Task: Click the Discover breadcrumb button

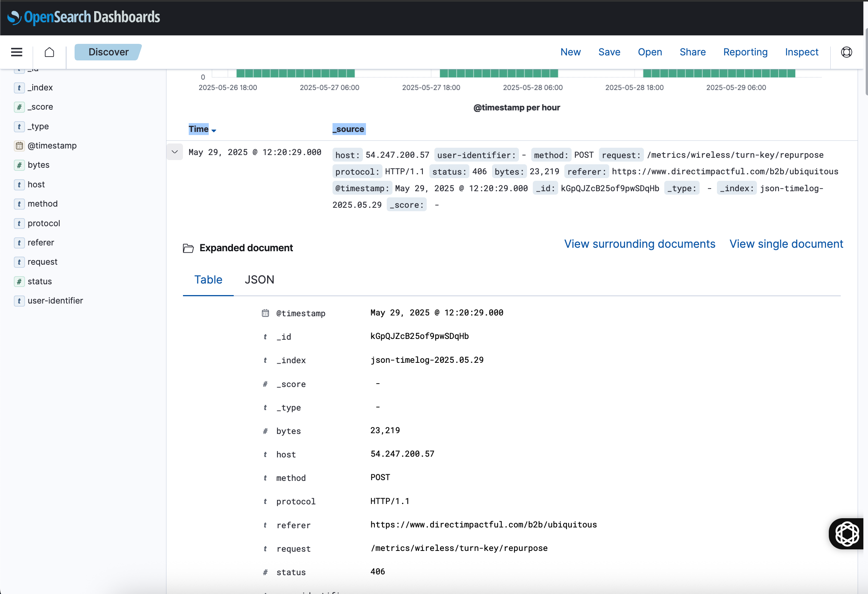Action: tap(108, 52)
